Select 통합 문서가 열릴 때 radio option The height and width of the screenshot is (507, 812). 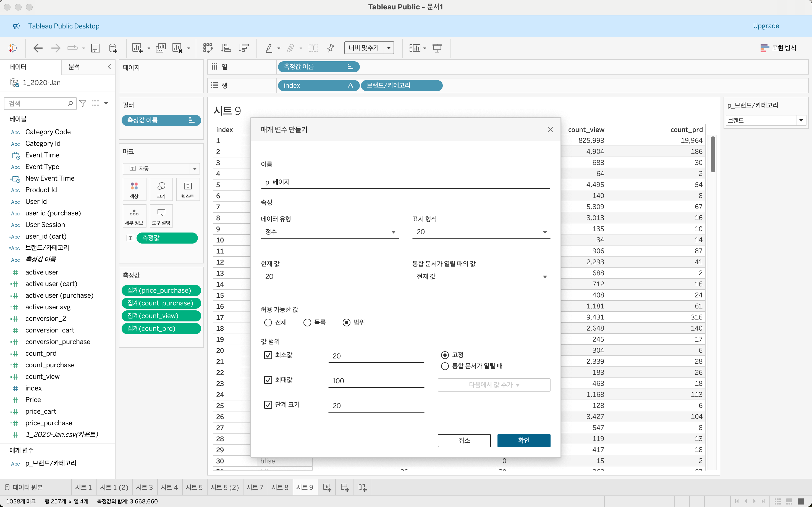[x=445, y=366]
